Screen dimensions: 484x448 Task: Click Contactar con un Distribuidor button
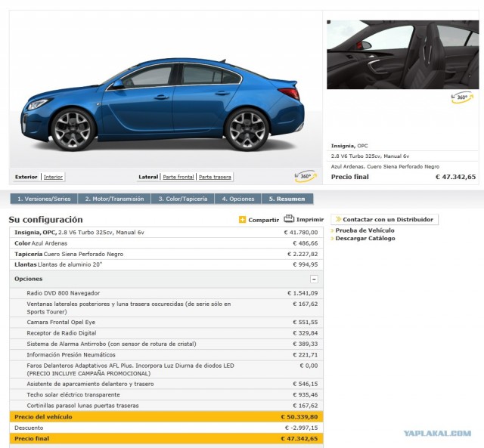coord(384,220)
